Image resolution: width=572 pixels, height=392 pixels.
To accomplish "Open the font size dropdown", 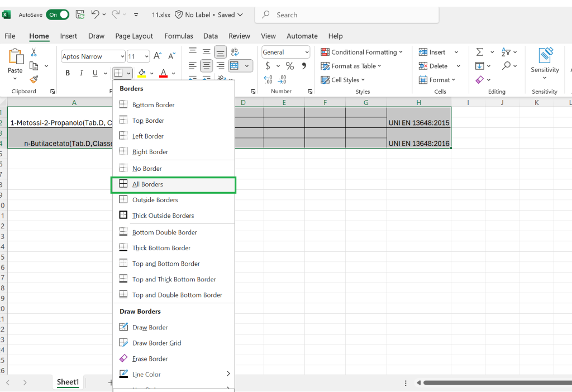I will click(x=147, y=56).
